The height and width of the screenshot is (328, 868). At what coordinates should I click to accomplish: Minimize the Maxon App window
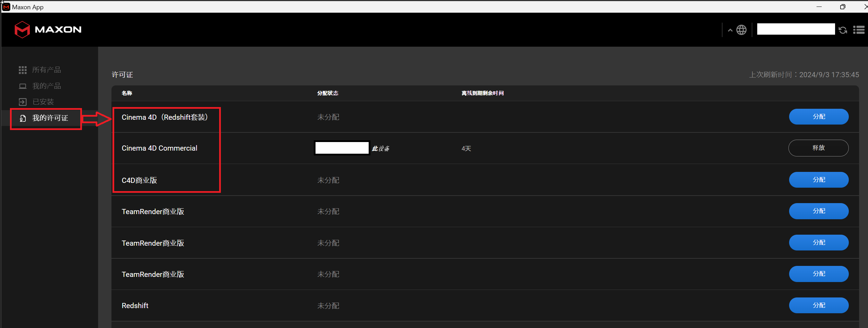click(x=819, y=7)
